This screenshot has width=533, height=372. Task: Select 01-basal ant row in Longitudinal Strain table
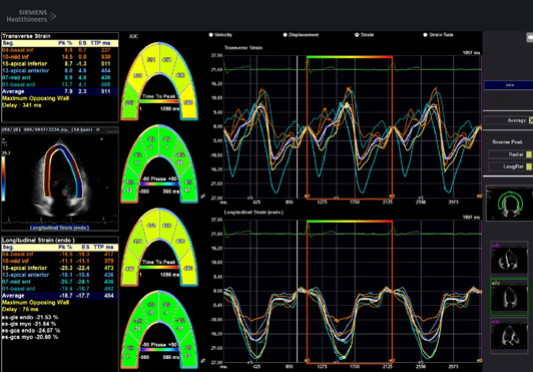coord(60,289)
